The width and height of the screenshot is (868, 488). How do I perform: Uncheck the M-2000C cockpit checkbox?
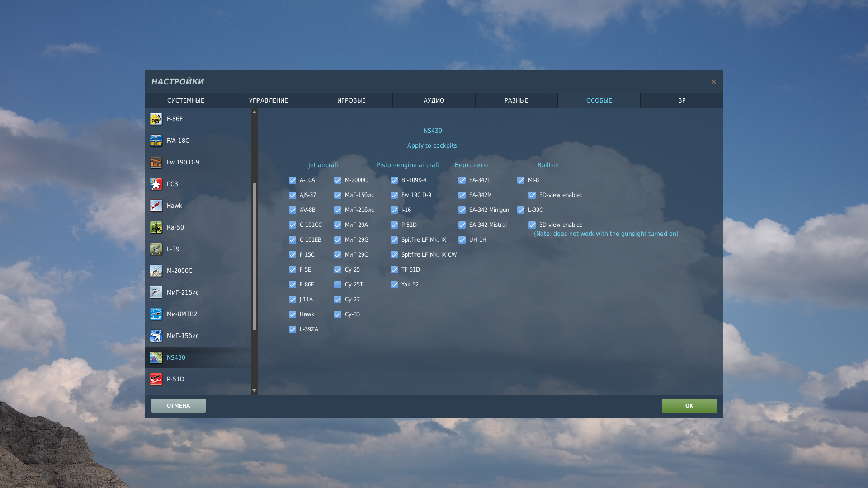[338, 180]
